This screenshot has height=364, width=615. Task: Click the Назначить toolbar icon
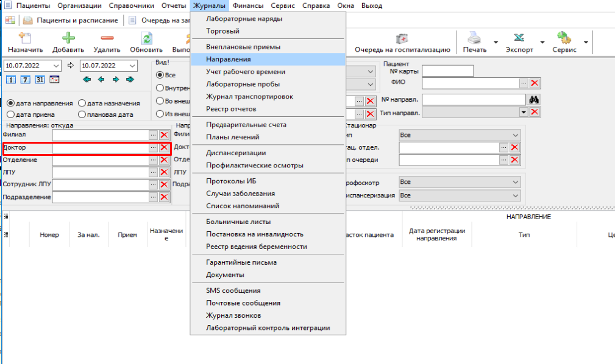[x=25, y=38]
